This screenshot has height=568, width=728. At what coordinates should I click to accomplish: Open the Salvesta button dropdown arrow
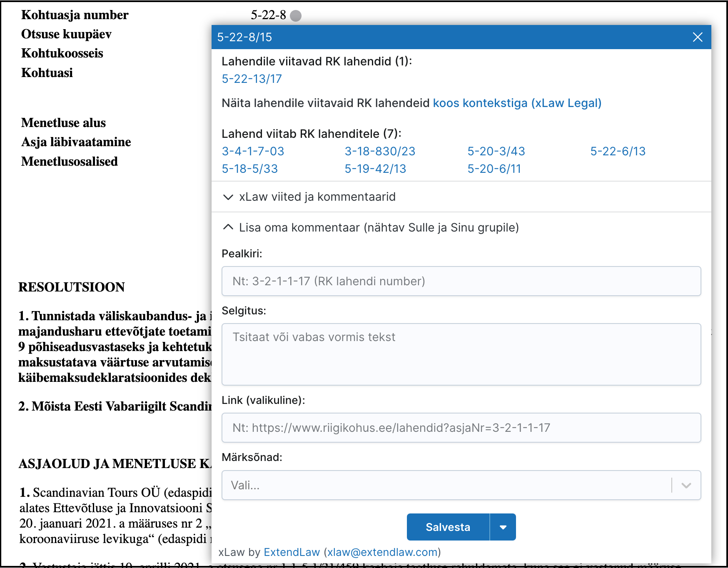coord(503,527)
